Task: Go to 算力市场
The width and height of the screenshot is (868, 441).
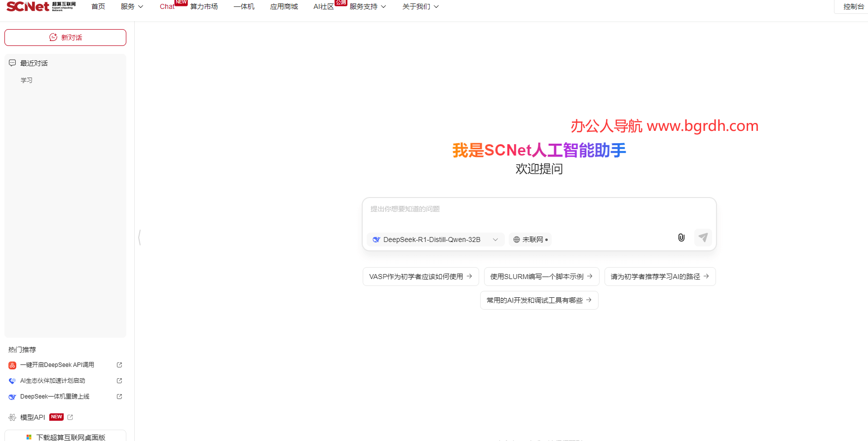Action: click(204, 6)
